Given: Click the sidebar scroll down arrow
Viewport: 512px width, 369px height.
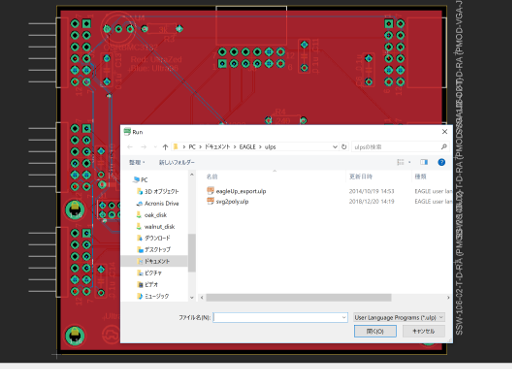Looking at the screenshot, I should point(192,298).
